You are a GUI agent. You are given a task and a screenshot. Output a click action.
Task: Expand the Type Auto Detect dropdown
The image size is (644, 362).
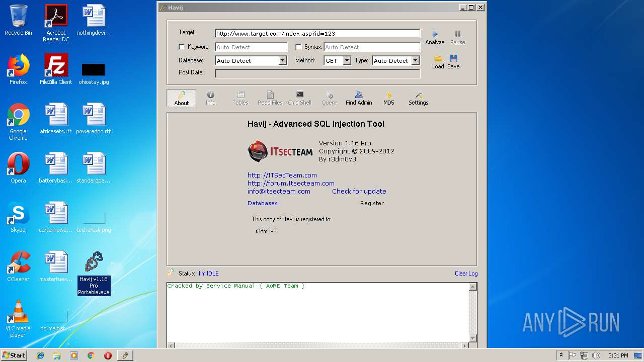(x=415, y=61)
